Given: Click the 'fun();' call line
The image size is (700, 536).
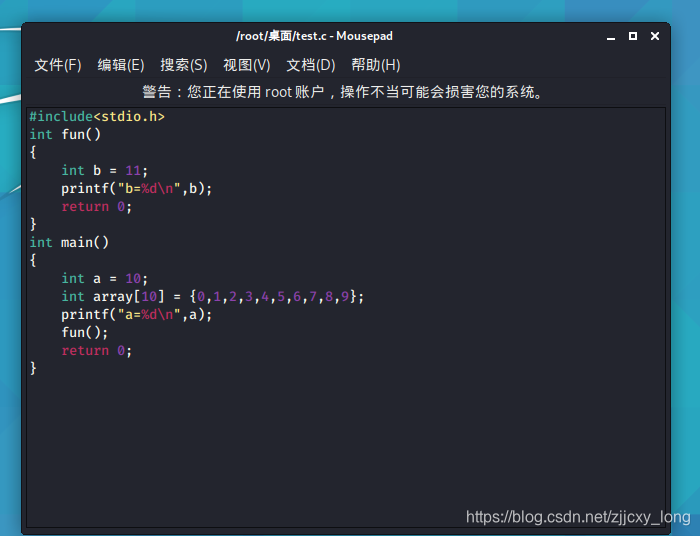Looking at the screenshot, I should [x=85, y=332].
